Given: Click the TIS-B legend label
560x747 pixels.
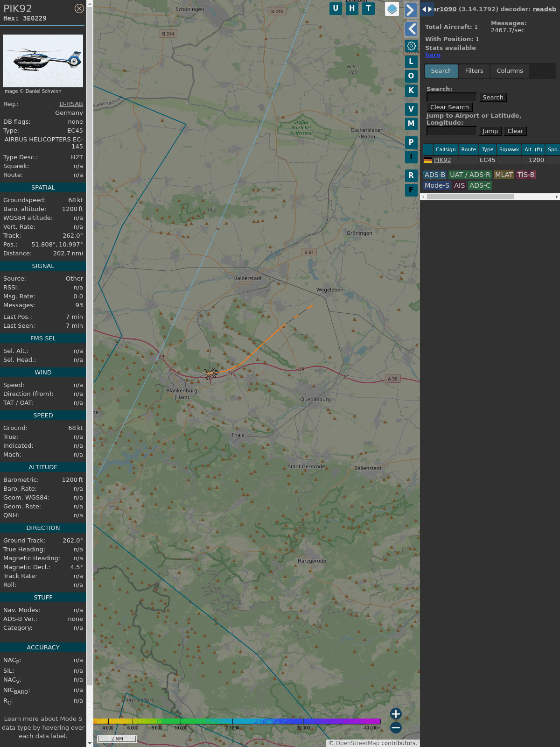Looking at the screenshot, I should tap(526, 175).
